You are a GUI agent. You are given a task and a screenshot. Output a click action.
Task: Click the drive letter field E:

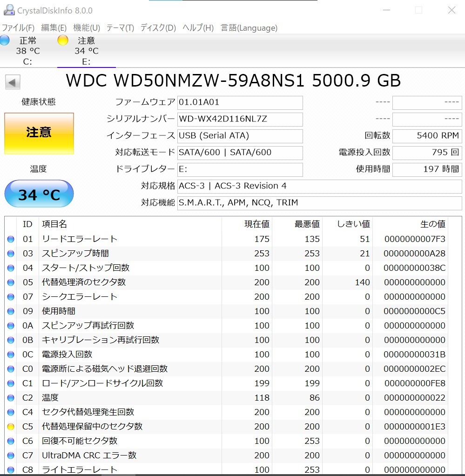click(240, 169)
